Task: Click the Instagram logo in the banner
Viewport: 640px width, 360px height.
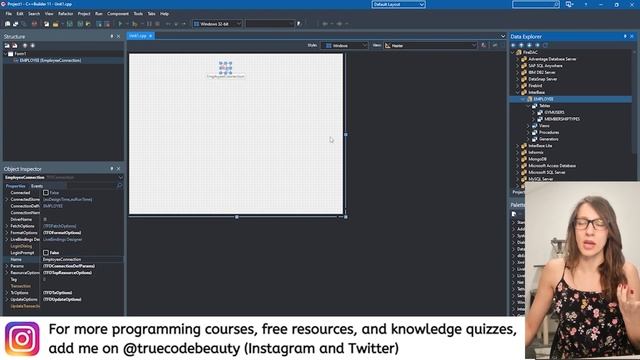Action: (x=22, y=339)
